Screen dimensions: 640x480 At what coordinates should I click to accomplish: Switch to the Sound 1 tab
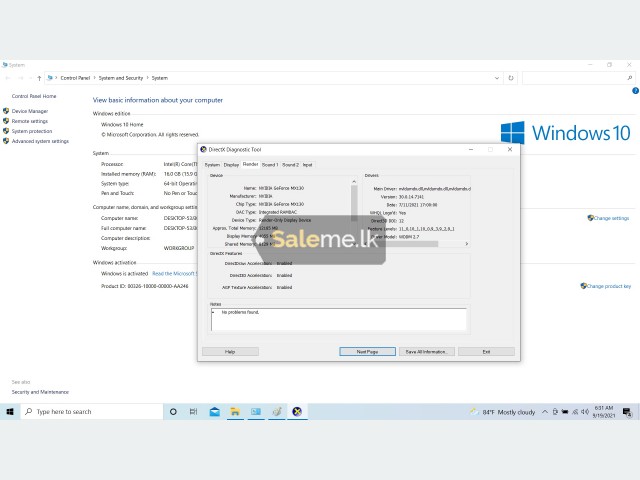coord(270,165)
